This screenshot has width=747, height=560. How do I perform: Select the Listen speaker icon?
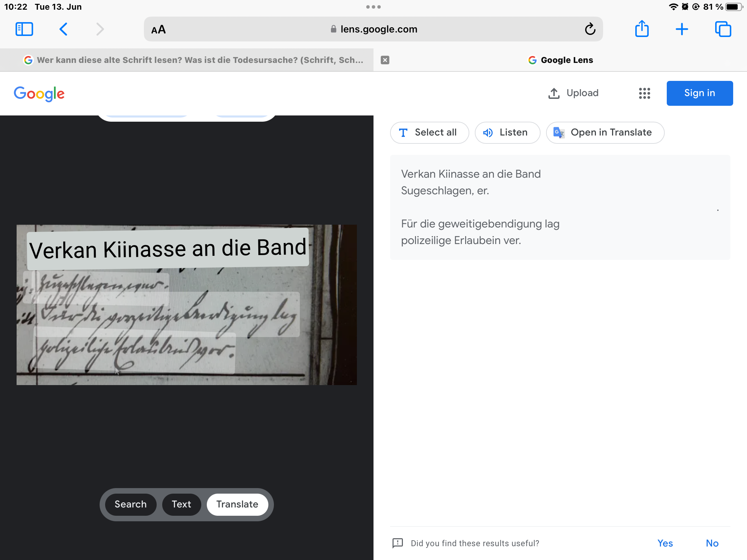point(488,132)
